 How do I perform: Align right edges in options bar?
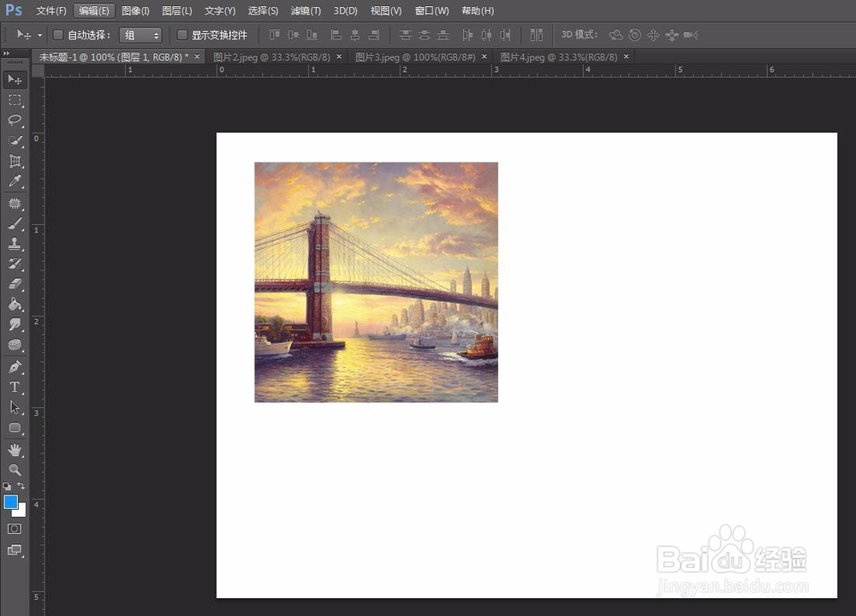[x=374, y=35]
